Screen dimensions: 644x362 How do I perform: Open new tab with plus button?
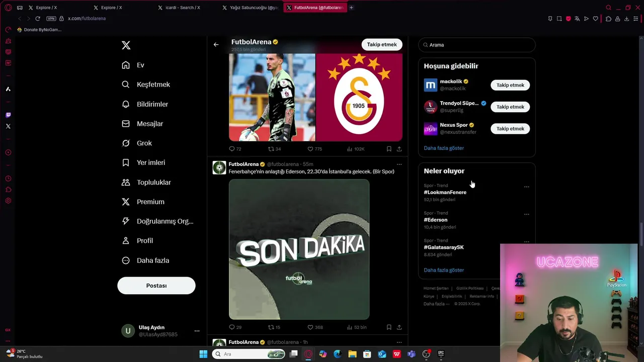pos(351,8)
